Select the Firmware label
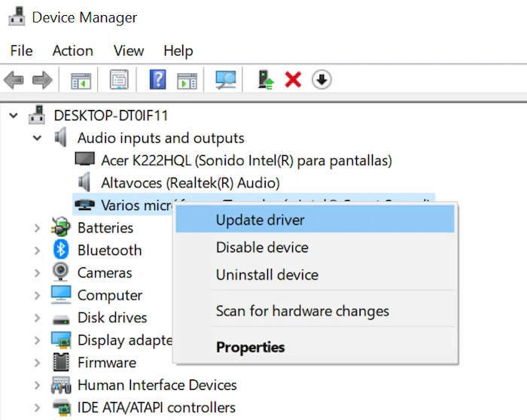 pos(107,363)
